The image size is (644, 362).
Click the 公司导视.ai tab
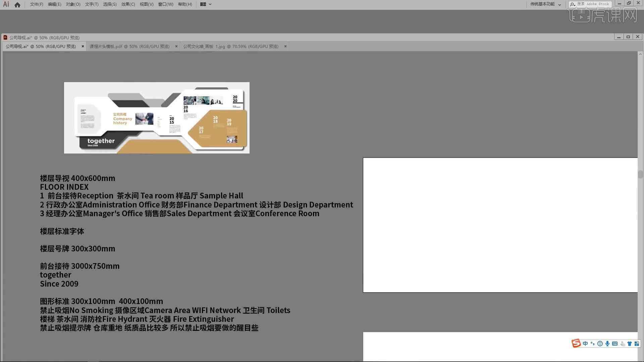pos(41,46)
